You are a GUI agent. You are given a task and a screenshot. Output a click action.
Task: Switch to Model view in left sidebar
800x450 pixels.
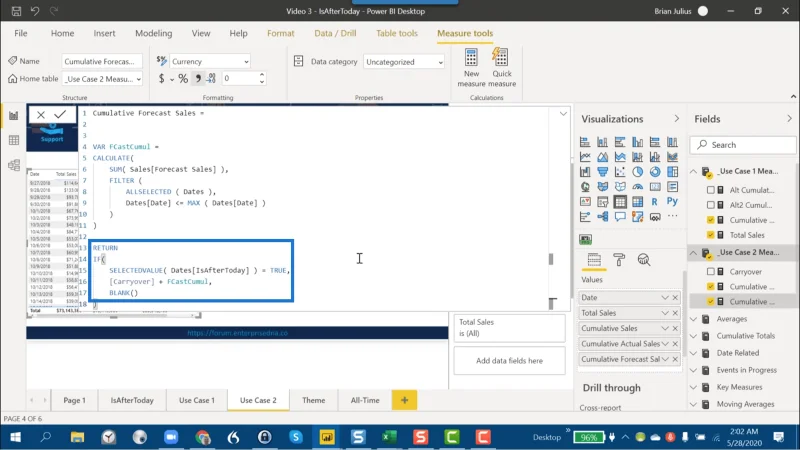14,165
